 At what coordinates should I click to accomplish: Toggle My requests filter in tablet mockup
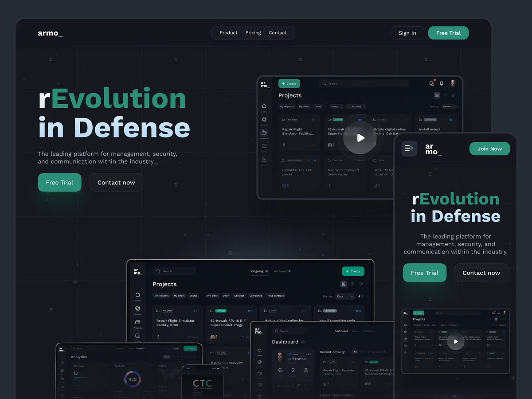click(x=287, y=106)
